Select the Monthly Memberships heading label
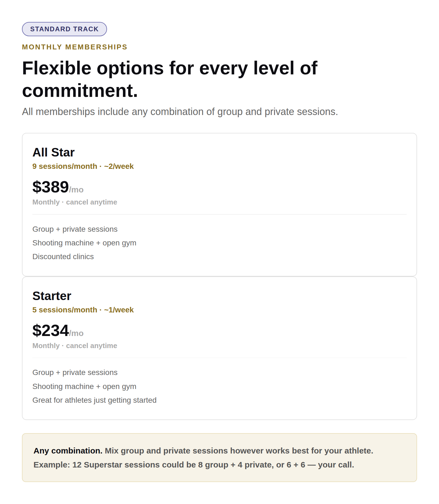The image size is (439, 504). (x=75, y=47)
